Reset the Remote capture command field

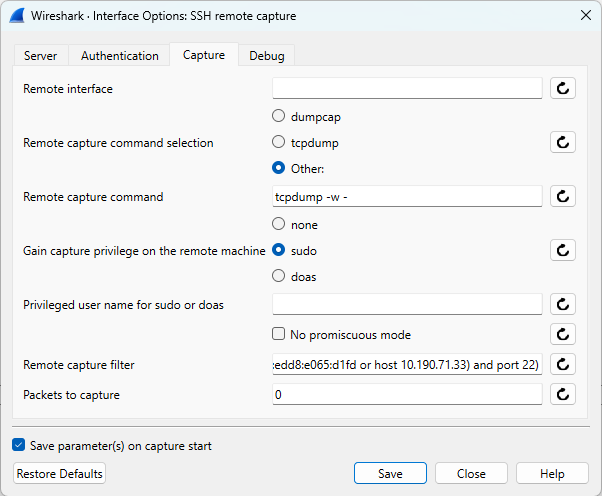click(562, 197)
